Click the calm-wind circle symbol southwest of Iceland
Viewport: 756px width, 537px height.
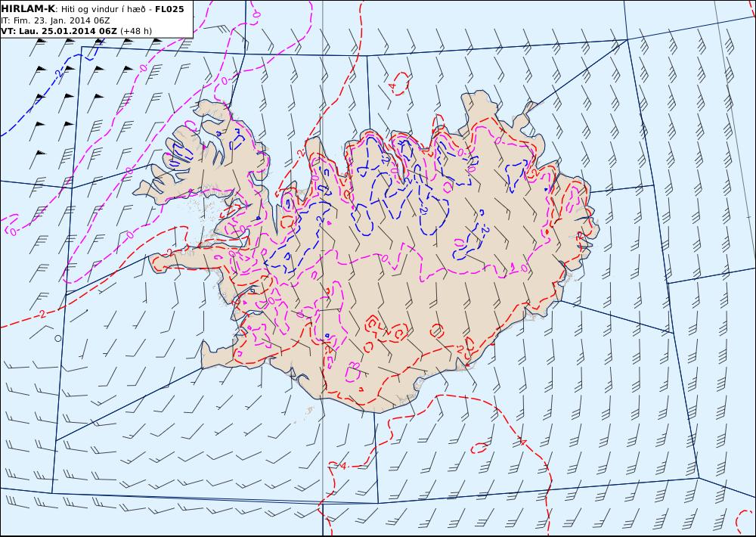click(x=58, y=339)
